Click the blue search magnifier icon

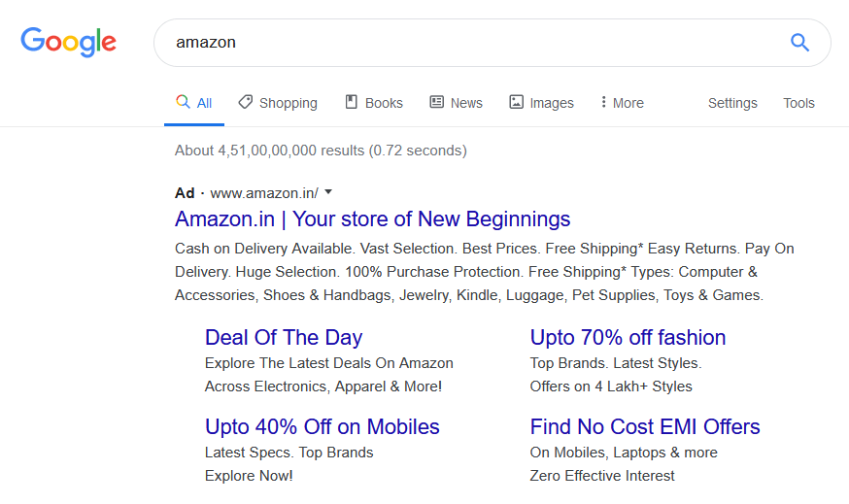click(799, 43)
